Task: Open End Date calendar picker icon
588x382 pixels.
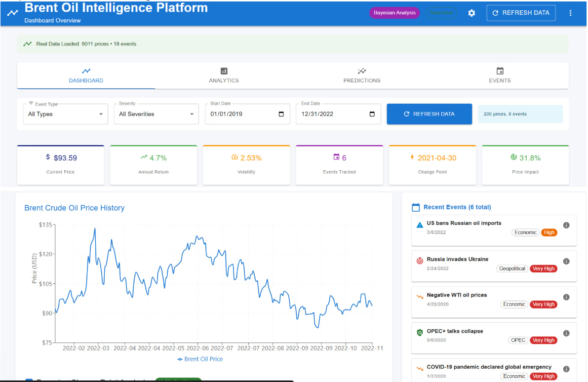Action: pos(372,114)
